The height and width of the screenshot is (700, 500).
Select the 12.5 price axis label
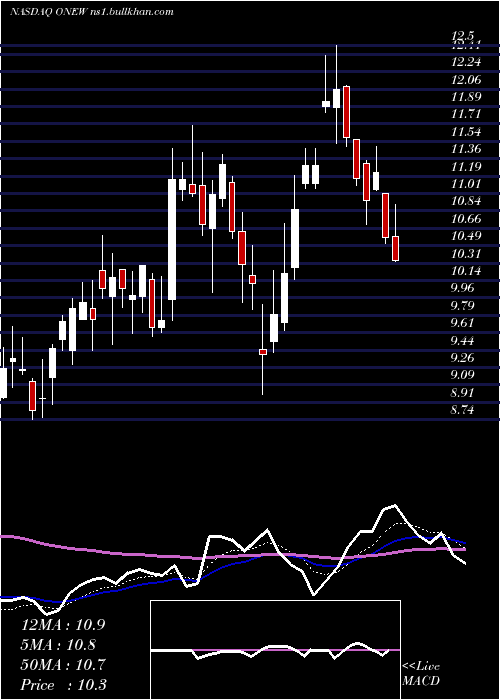point(462,35)
